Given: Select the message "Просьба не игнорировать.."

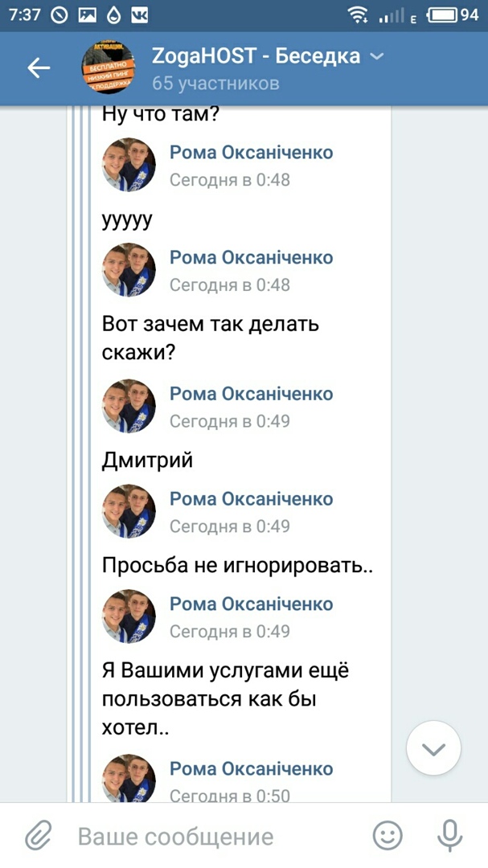Looking at the screenshot, I should pyautogui.click(x=238, y=565).
